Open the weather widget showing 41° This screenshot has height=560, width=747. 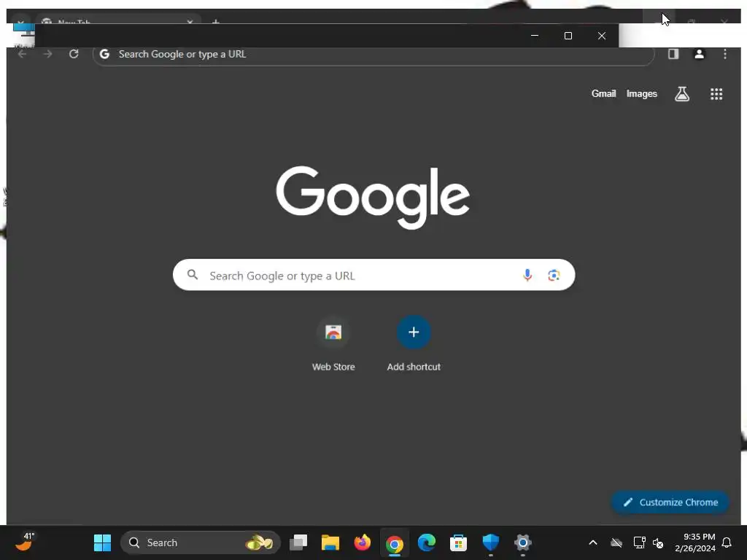tap(25, 542)
